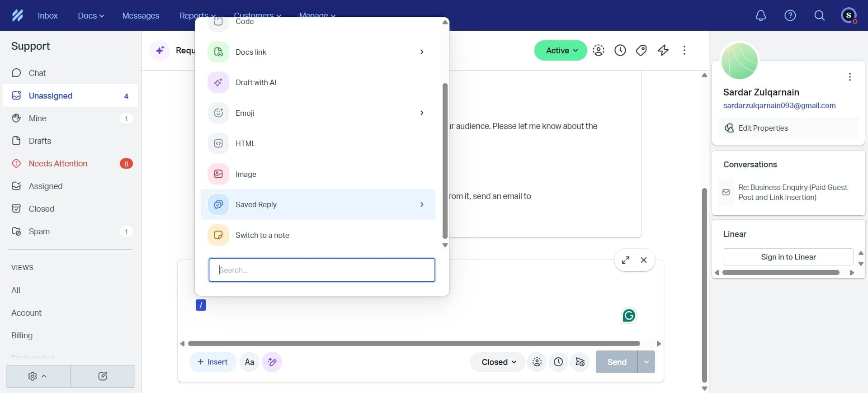Open the tag icon in conversation header
The height and width of the screenshot is (393, 868).
641,50
